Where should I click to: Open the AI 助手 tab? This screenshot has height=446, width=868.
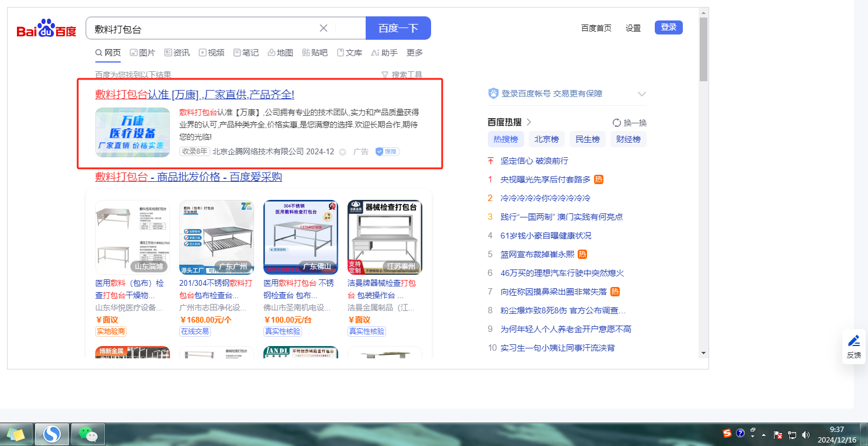(384, 53)
